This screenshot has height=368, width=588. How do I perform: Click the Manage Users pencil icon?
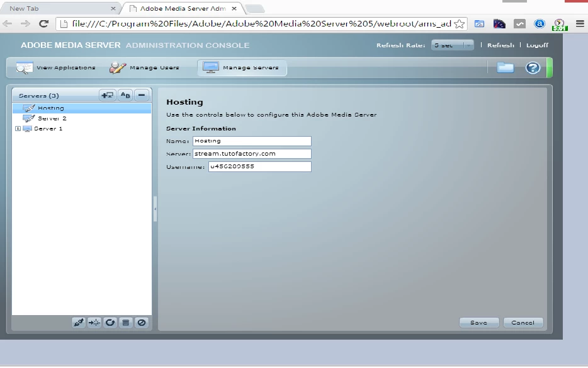[118, 67]
